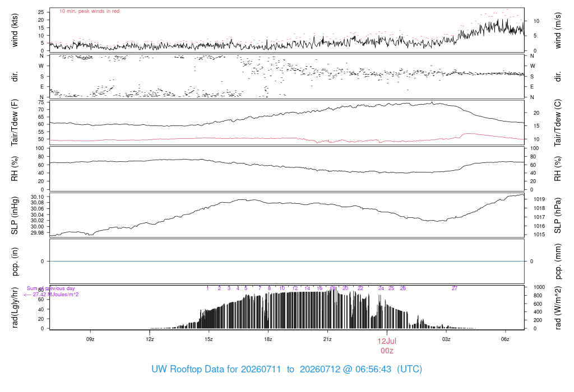Click the pcp. (in) axis label

tap(15, 262)
